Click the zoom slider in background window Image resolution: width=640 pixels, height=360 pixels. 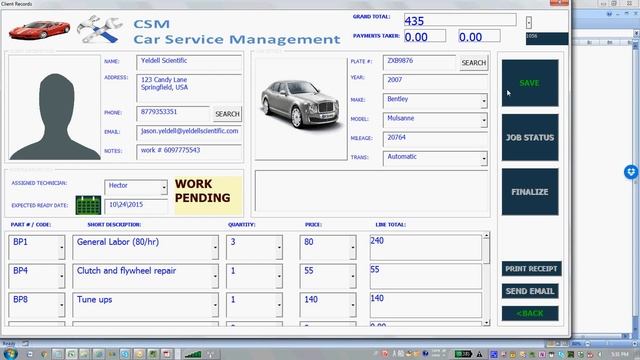tap(608, 344)
